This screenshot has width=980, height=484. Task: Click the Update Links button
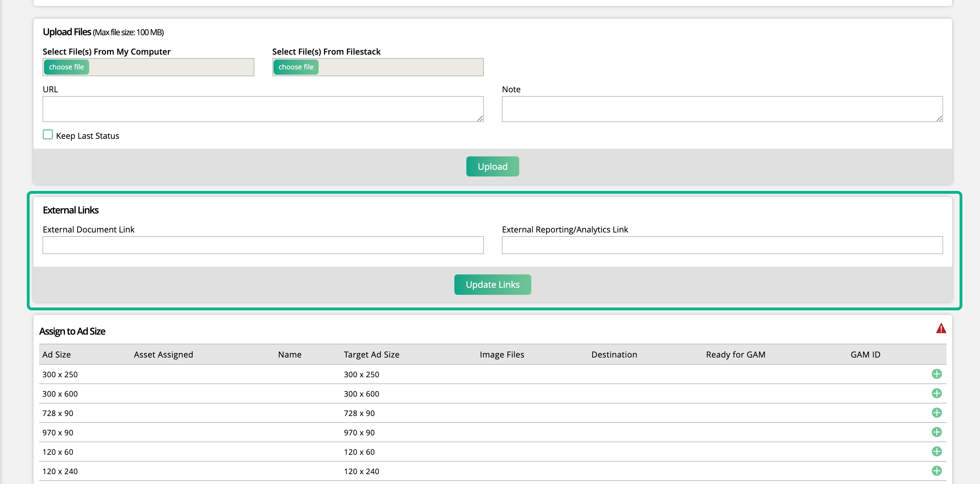pyautogui.click(x=492, y=284)
